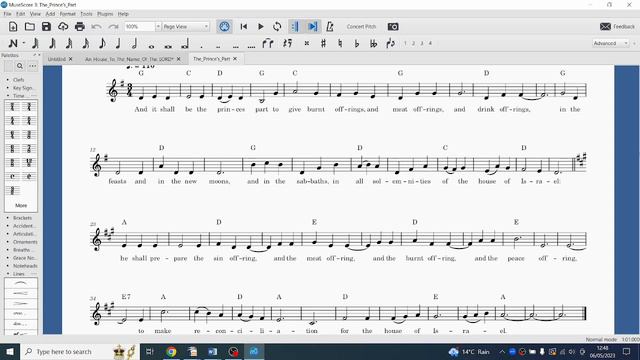Open palette options three-dots button
Viewport: 640px width, 360px height.
coord(33,66)
